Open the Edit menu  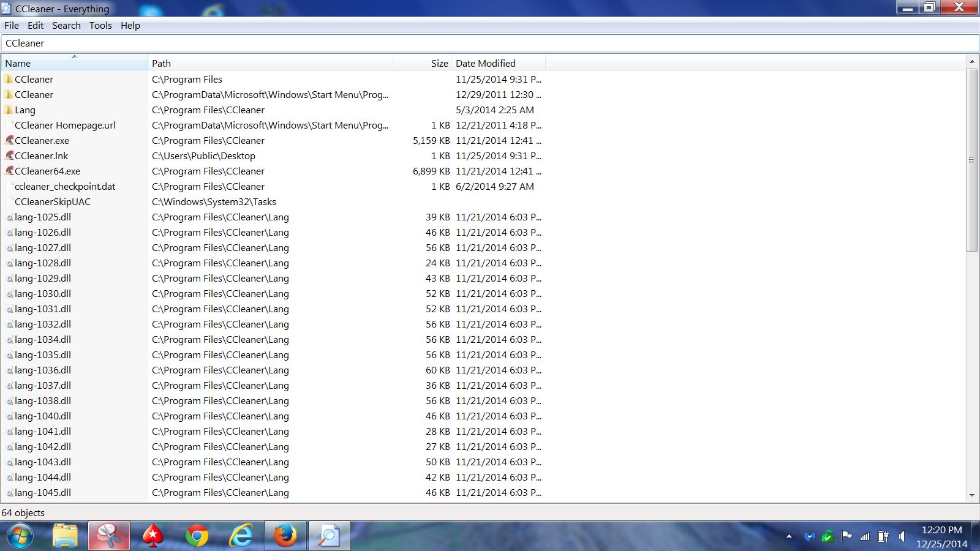point(36,25)
